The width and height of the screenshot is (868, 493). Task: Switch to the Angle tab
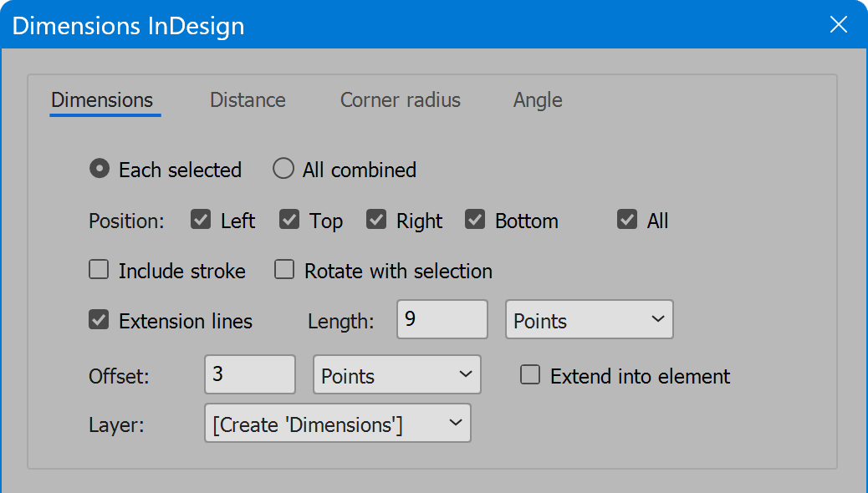pyautogui.click(x=538, y=100)
